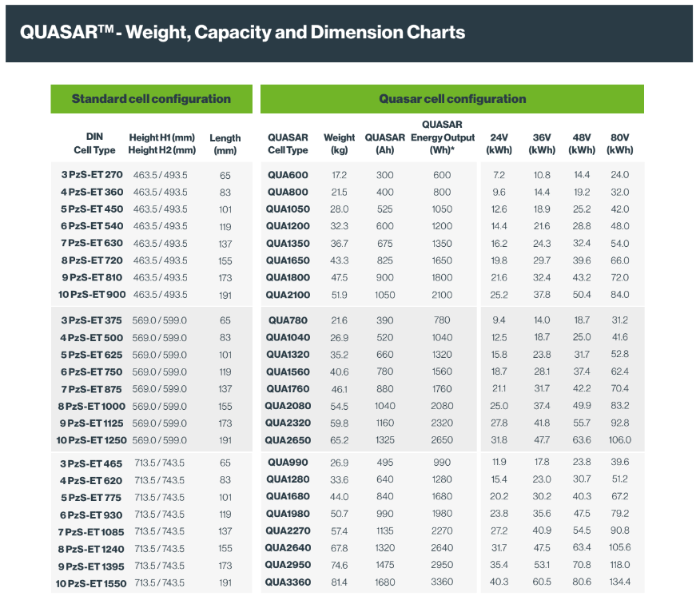
Task: Select cell "5 PzS-ET 775"
Action: coord(91,498)
